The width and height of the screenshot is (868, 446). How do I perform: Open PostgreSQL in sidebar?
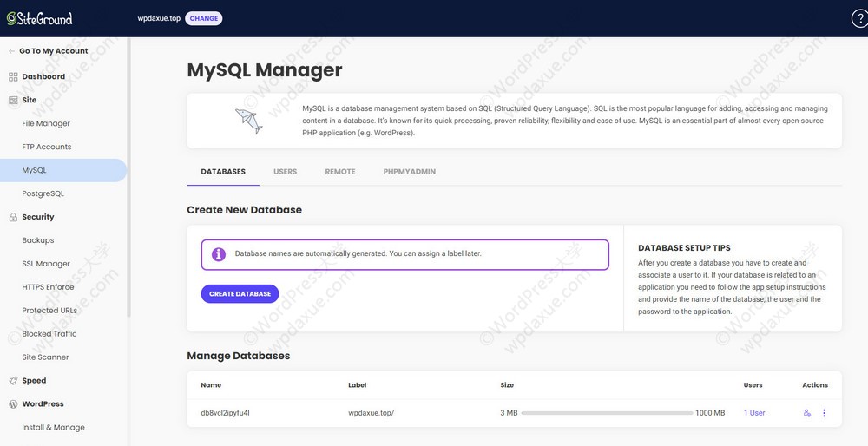click(43, 193)
